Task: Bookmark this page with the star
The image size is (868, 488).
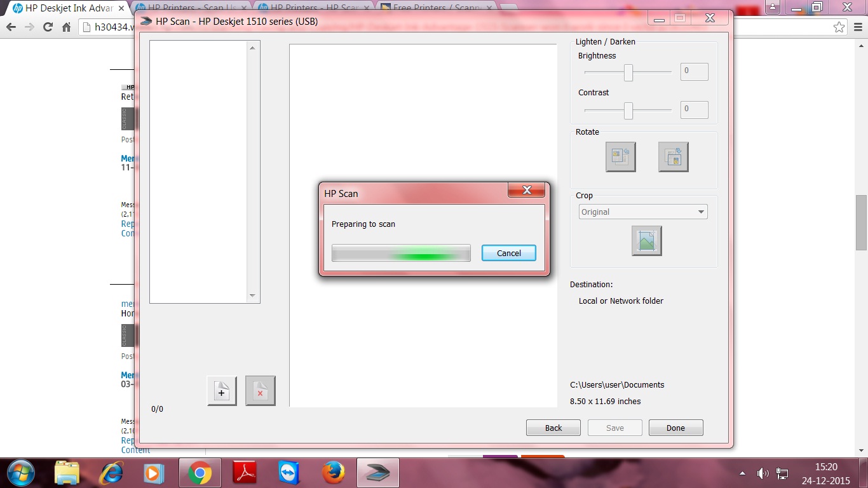Action: click(x=839, y=27)
